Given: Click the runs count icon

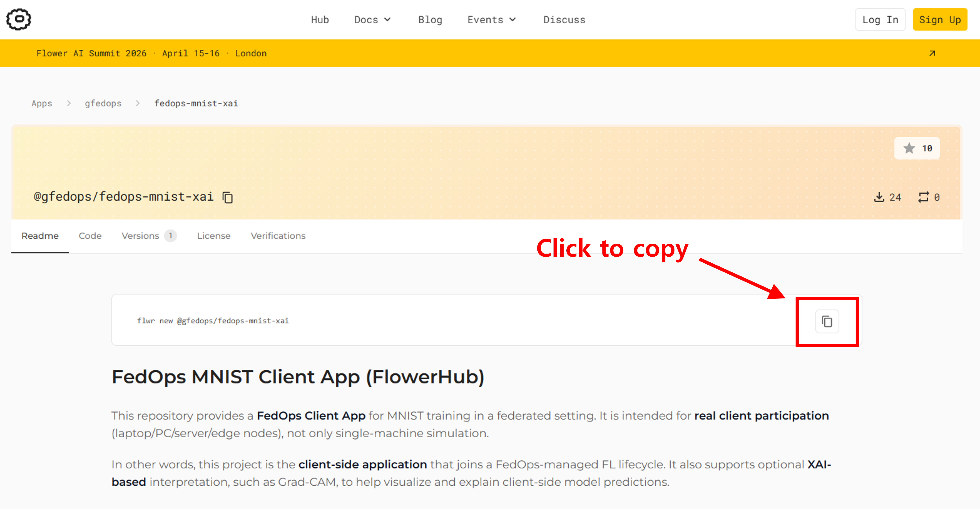Looking at the screenshot, I should point(923,197).
